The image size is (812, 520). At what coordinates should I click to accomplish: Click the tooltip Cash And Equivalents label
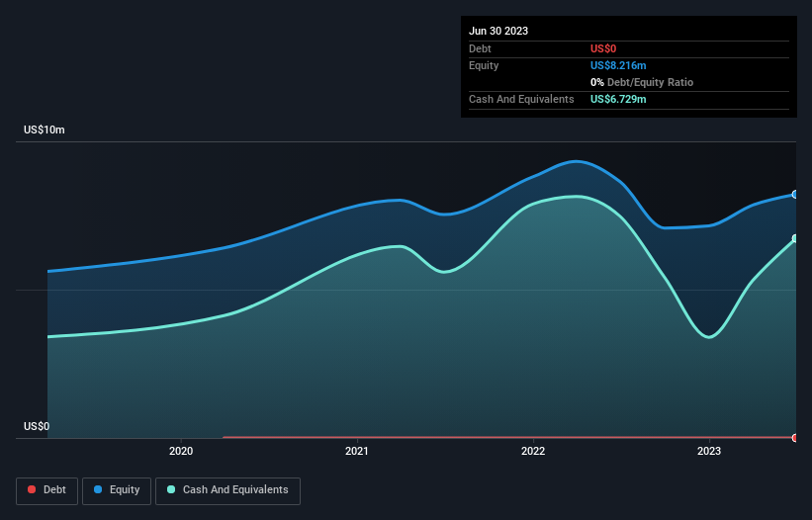click(521, 99)
